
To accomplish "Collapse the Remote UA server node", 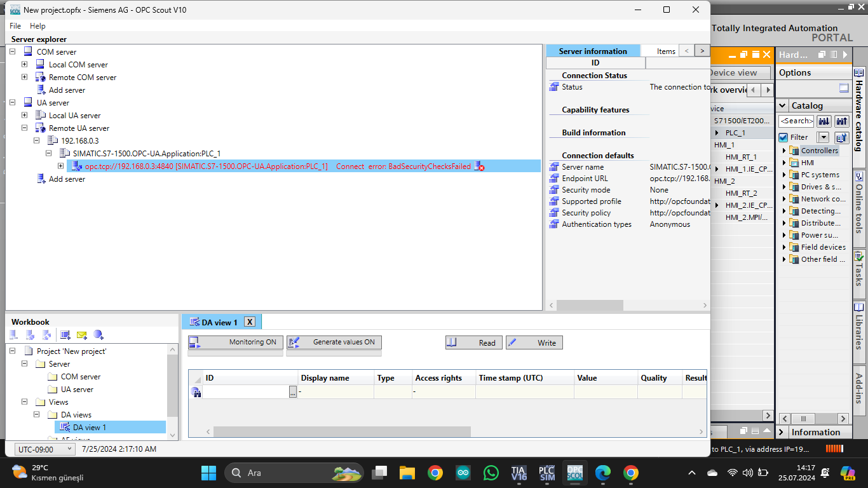I will point(25,128).
